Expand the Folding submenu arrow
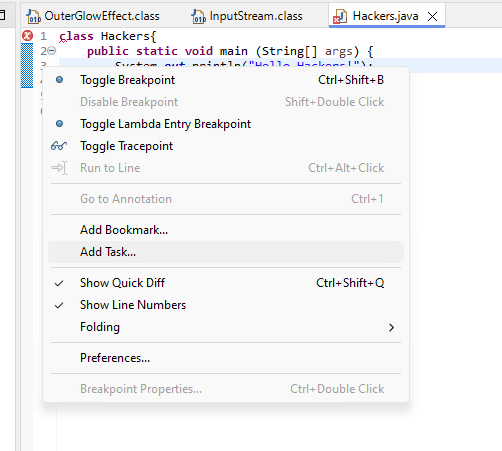Viewport: 502px width, 451px height. point(391,328)
